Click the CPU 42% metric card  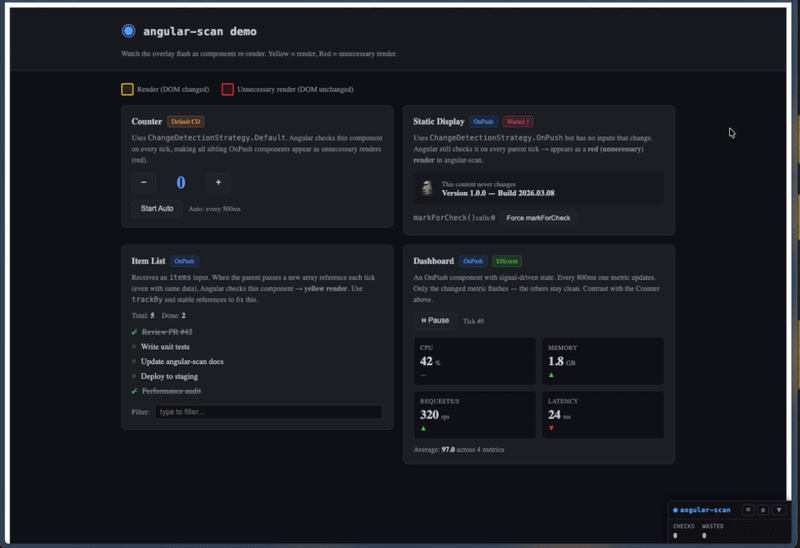(x=475, y=361)
